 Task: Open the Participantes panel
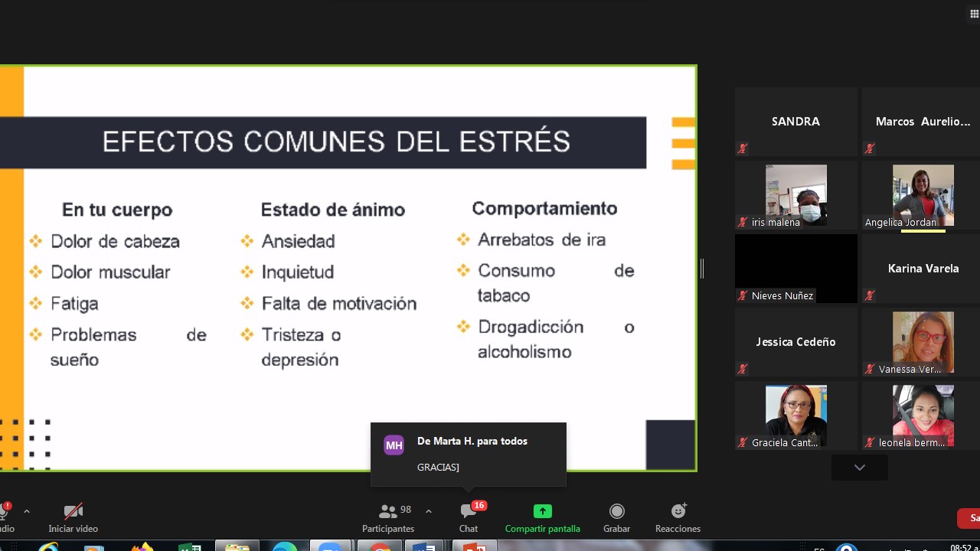tap(388, 517)
